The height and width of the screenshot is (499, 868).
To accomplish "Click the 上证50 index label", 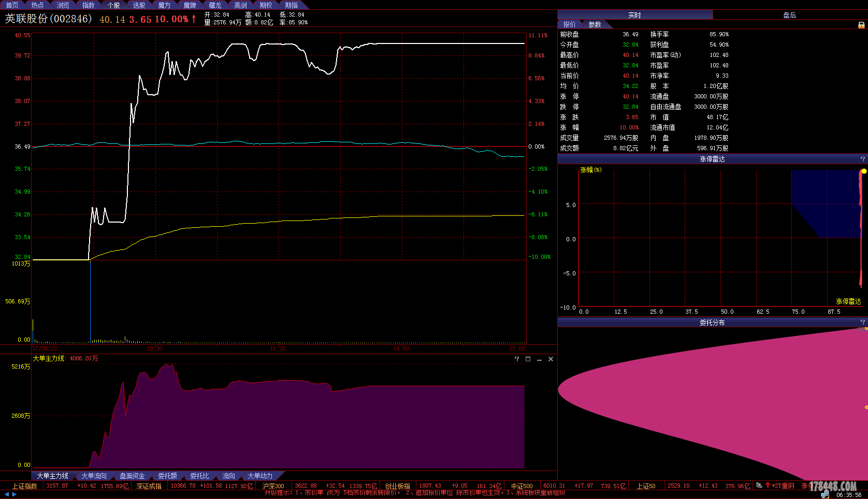I will [x=646, y=486].
